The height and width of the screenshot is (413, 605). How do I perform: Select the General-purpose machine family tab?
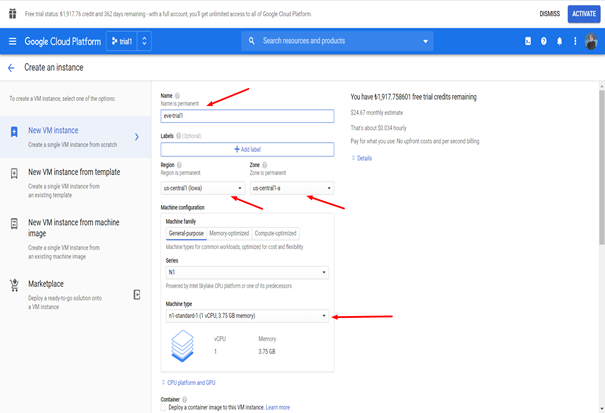tap(186, 234)
